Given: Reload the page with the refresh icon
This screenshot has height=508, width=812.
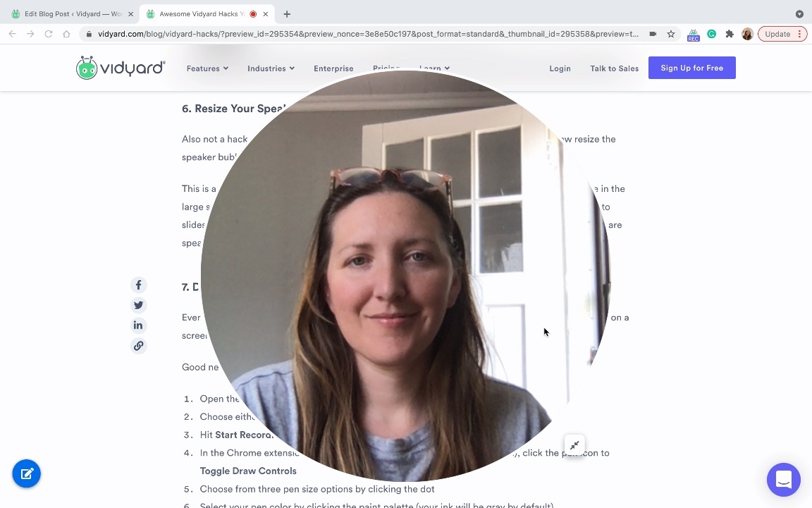Looking at the screenshot, I should click(x=48, y=34).
